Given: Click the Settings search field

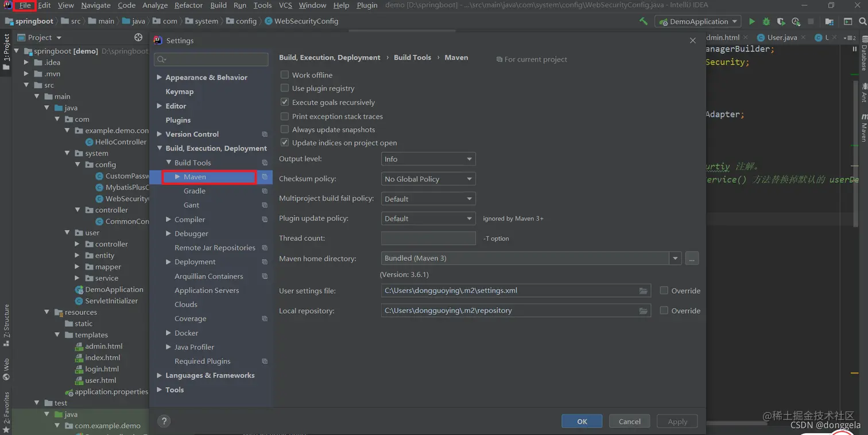Looking at the screenshot, I should pos(211,59).
